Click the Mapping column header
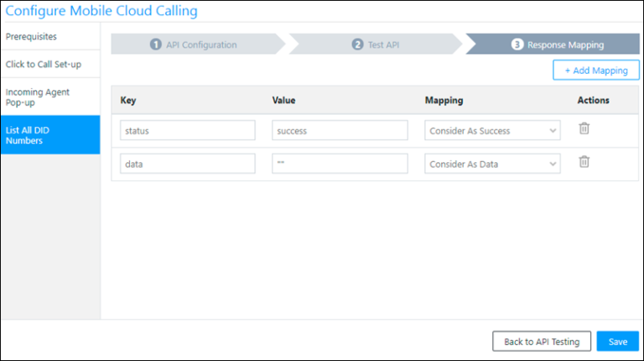Viewport: 644px width, 361px height. (445, 101)
